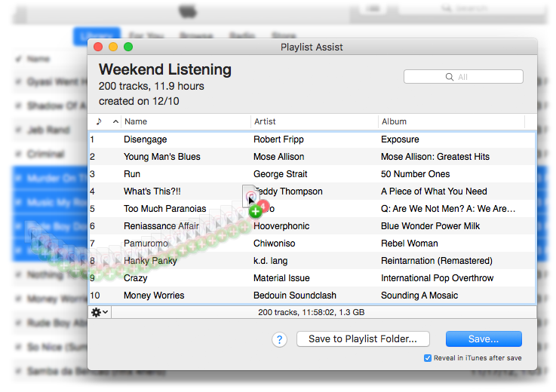The height and width of the screenshot is (392, 556).
Task: Select the track Run
Action: [132, 174]
